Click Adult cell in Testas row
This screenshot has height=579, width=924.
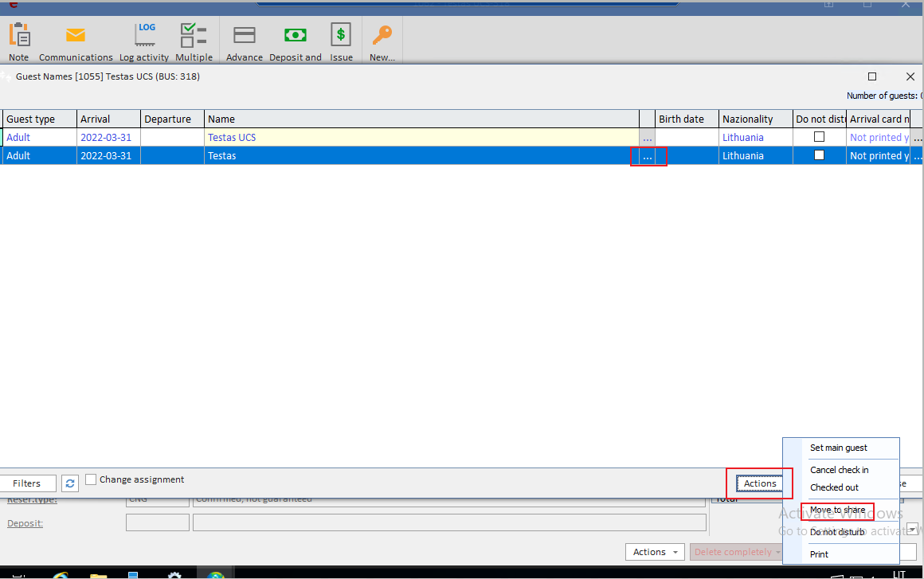click(39, 155)
